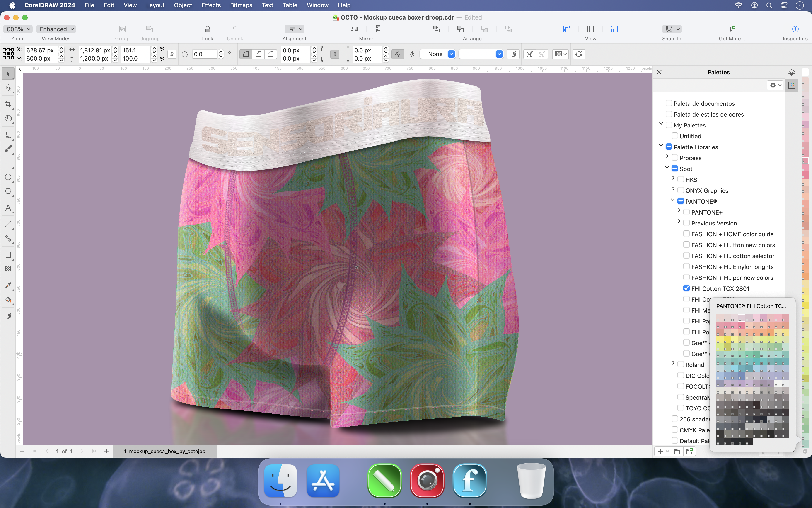The image size is (812, 508).
Task: Add a new page after the last page
Action: (106, 451)
